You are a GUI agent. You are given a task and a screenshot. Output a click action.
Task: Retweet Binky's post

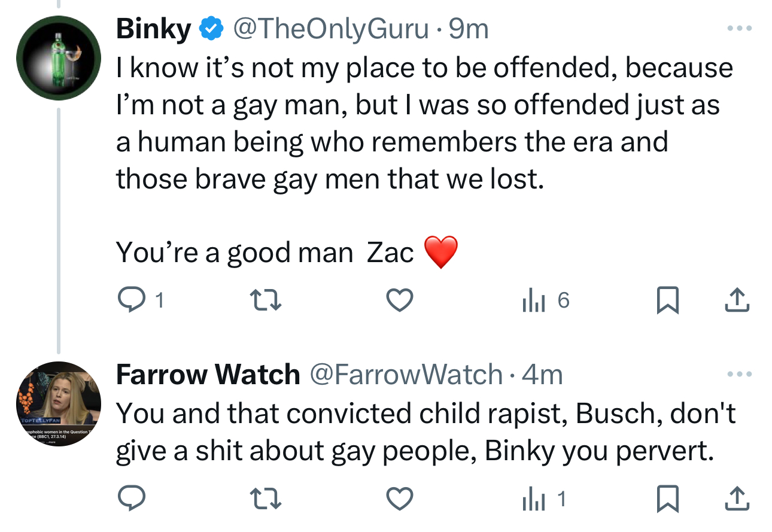tap(265, 300)
